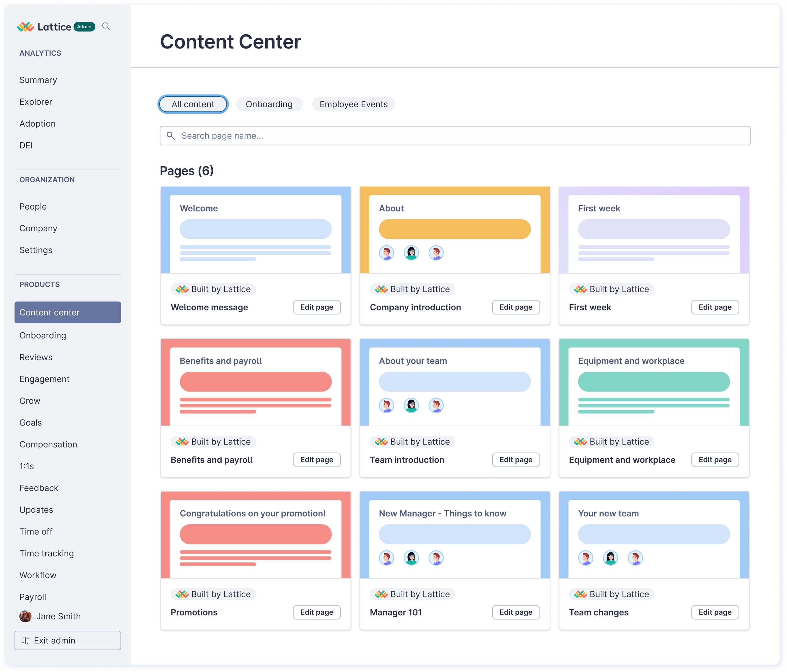Click Jane Smith's profile avatar
This screenshot has width=787, height=672.
(25, 616)
